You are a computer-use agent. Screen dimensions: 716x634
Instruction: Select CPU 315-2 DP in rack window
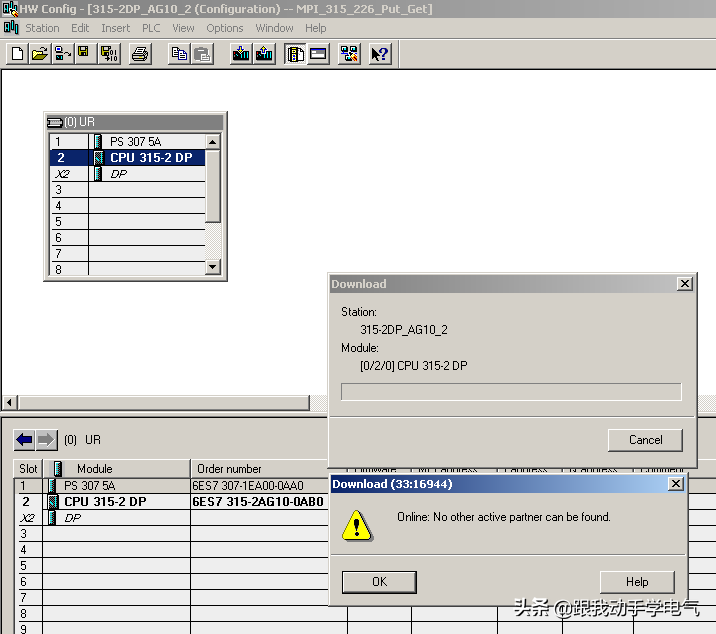150,158
